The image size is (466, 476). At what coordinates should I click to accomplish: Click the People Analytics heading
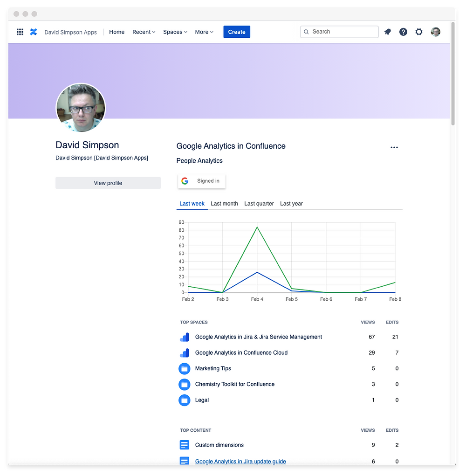coord(199,161)
